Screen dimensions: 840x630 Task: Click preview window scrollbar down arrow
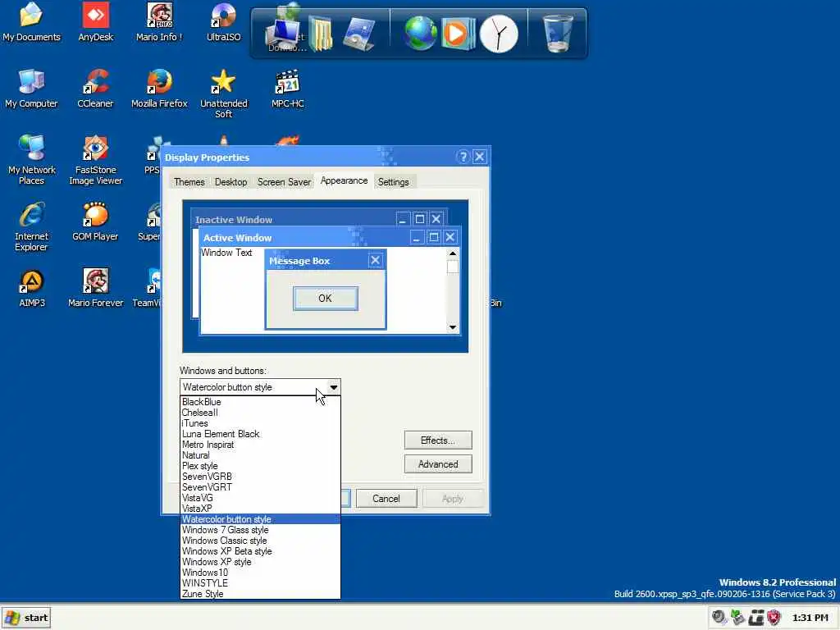[453, 327]
